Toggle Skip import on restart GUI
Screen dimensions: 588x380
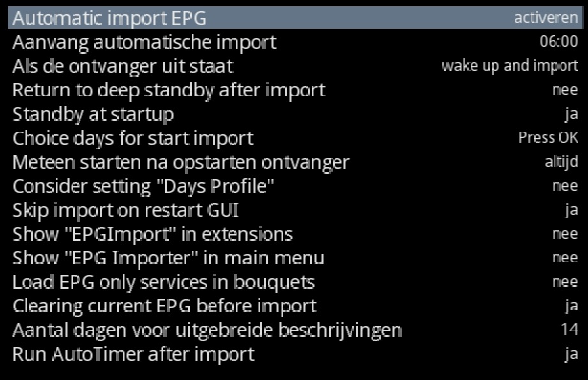(571, 210)
